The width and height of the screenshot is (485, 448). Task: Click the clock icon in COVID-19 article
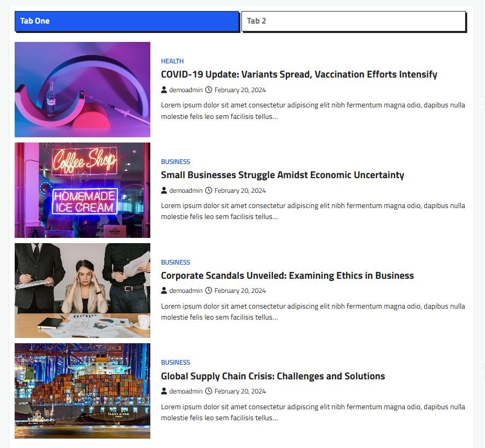[209, 90]
